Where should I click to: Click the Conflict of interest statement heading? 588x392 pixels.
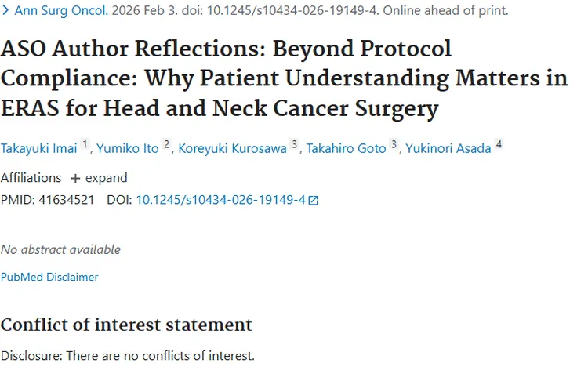[126, 325]
